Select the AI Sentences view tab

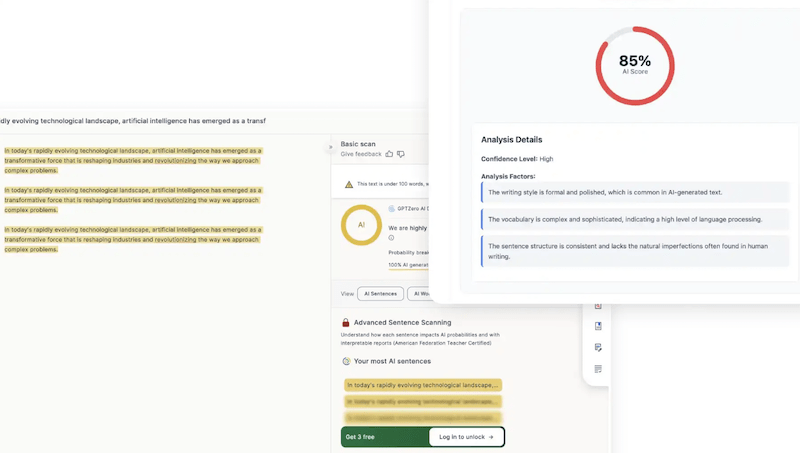click(x=380, y=294)
